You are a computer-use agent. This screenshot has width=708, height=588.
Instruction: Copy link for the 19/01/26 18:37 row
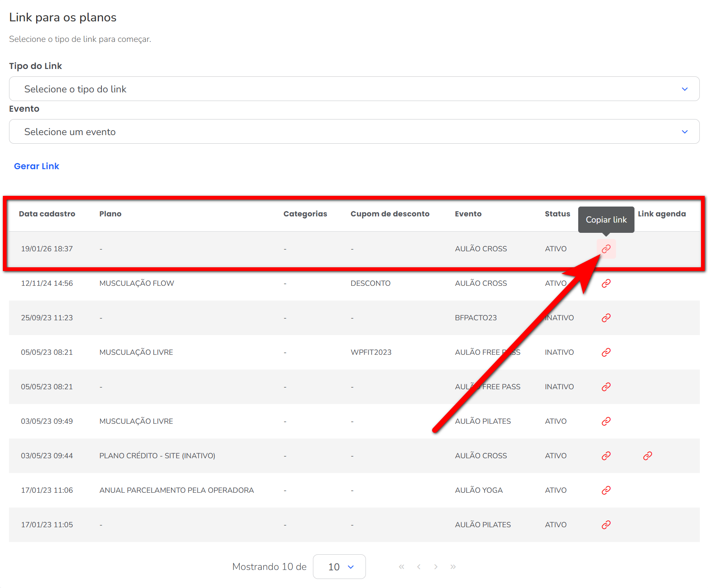(606, 249)
